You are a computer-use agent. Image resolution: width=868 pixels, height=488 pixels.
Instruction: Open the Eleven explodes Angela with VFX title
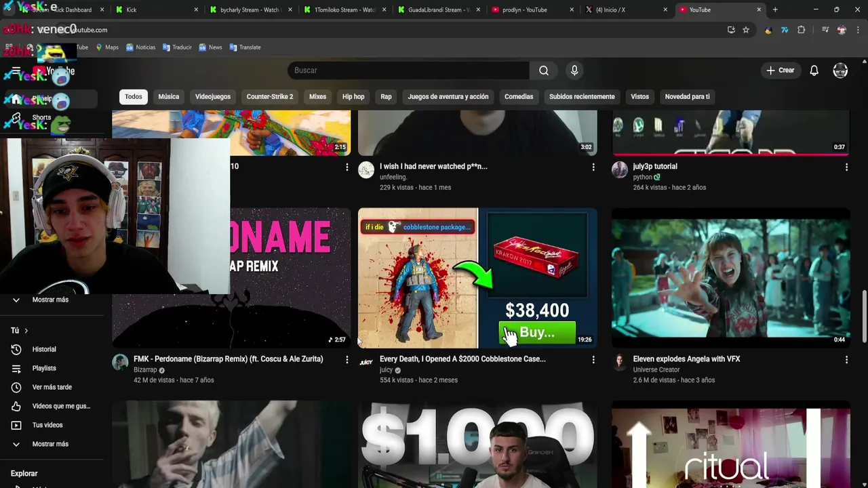point(686,359)
